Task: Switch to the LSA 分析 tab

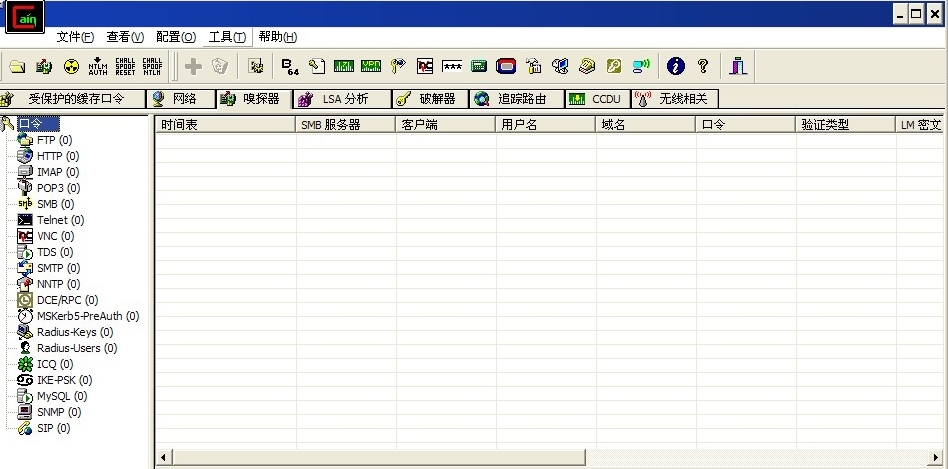Action: pyautogui.click(x=343, y=99)
